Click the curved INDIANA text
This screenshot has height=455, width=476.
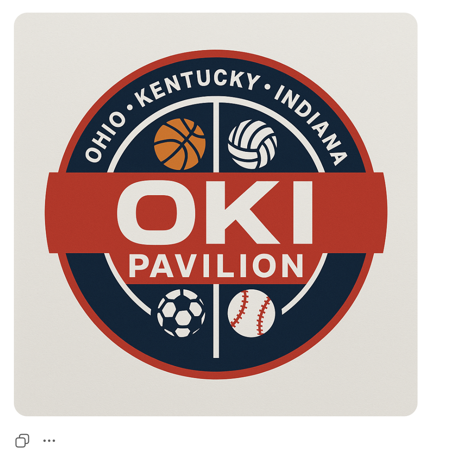click(x=311, y=124)
